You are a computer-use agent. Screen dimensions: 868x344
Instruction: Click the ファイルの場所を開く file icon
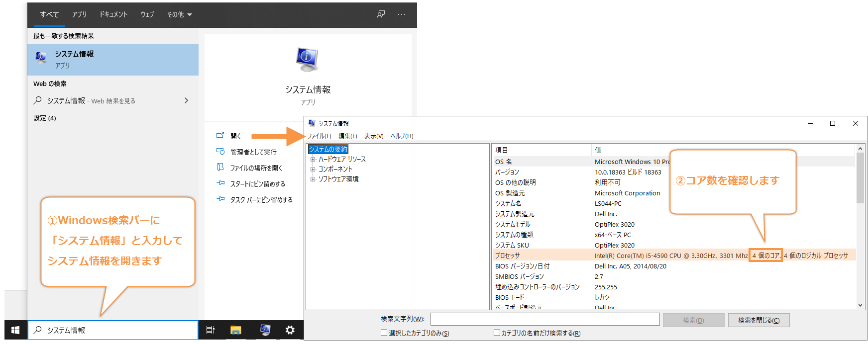220,167
